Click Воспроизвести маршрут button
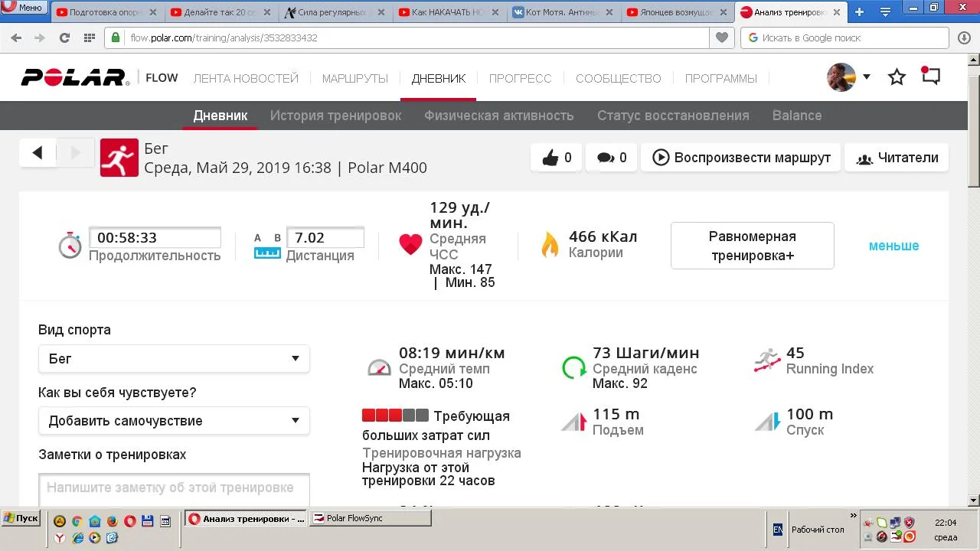Screen dimensions: 980x551 740,158
